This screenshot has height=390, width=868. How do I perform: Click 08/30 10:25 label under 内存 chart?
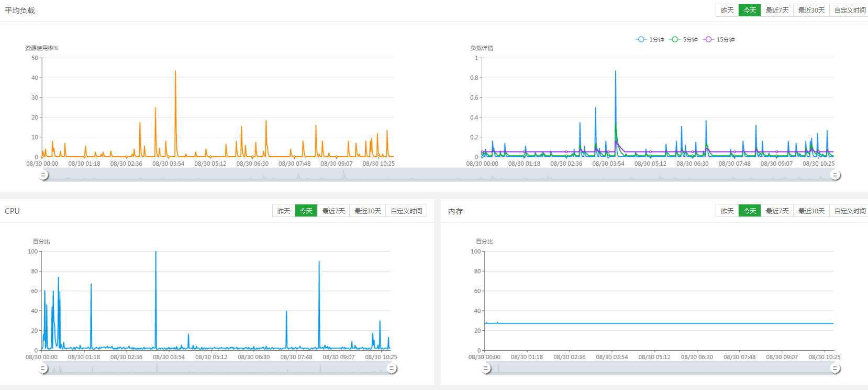pos(825,357)
